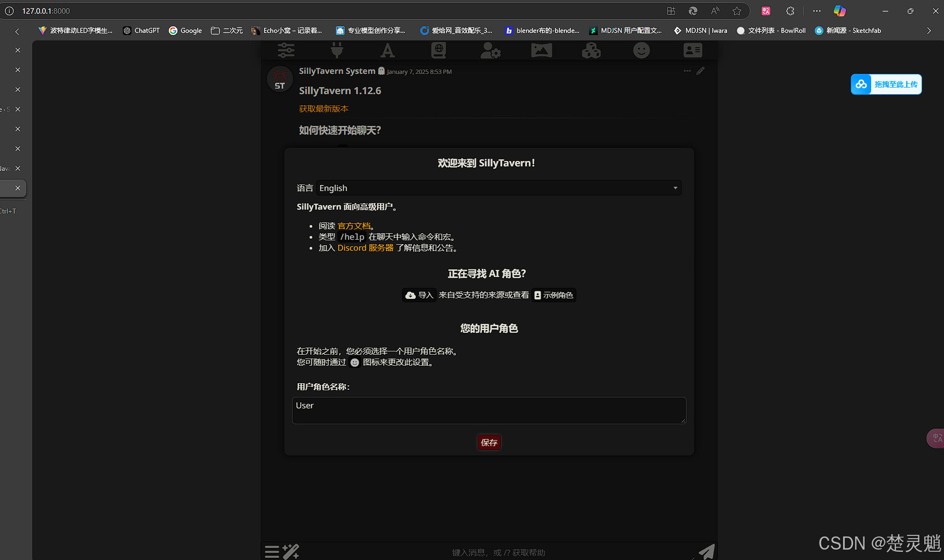Viewport: 944px width, 560px height.
Task: Click 获取最新版本 link
Action: click(x=324, y=109)
